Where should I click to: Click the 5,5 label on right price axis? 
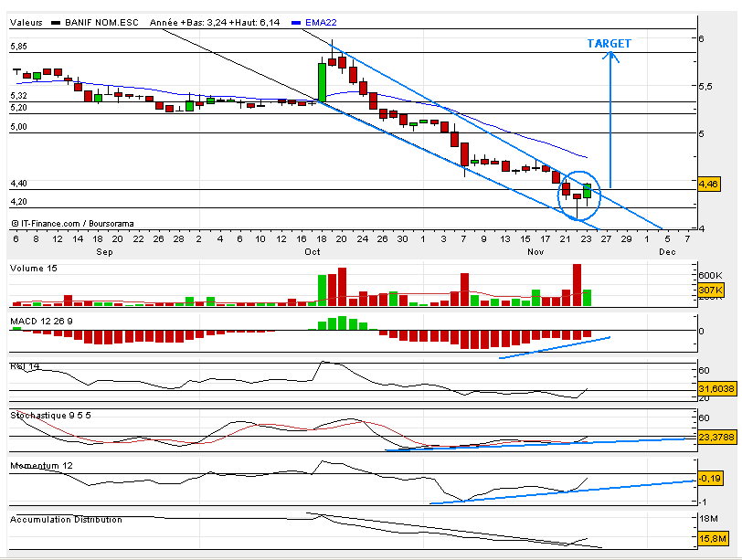click(x=705, y=87)
